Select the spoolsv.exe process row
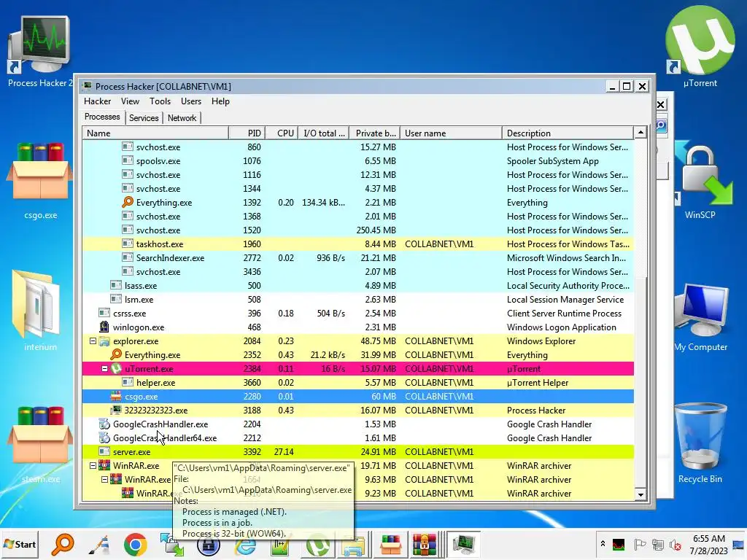Image resolution: width=747 pixels, height=560 pixels. click(358, 161)
